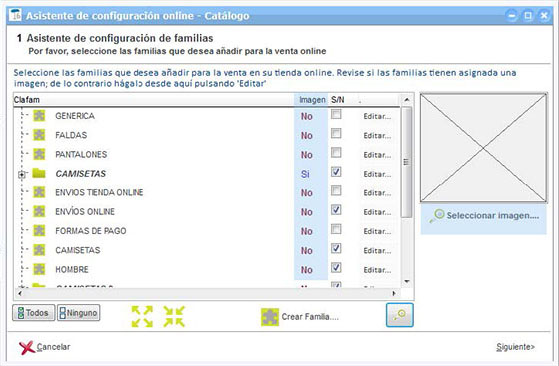559x366 pixels.
Task: Click the Crear Familia puzzle icon
Action: [x=270, y=317]
